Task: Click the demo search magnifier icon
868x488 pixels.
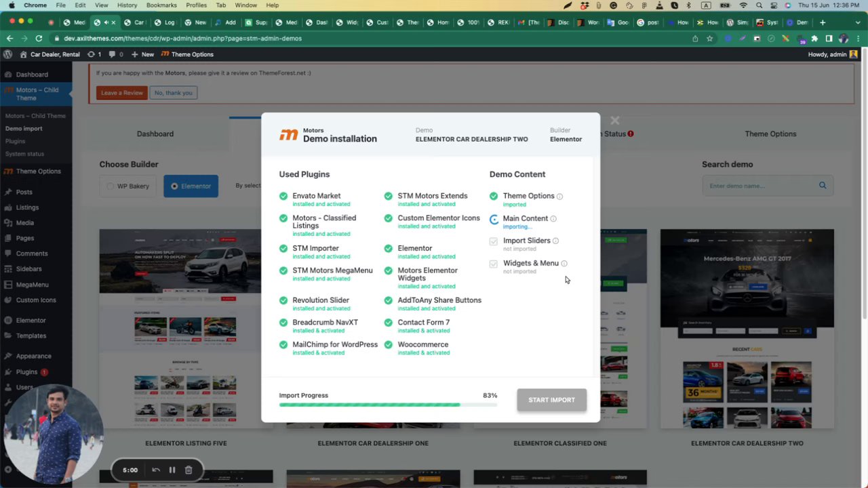Action: [823, 186]
